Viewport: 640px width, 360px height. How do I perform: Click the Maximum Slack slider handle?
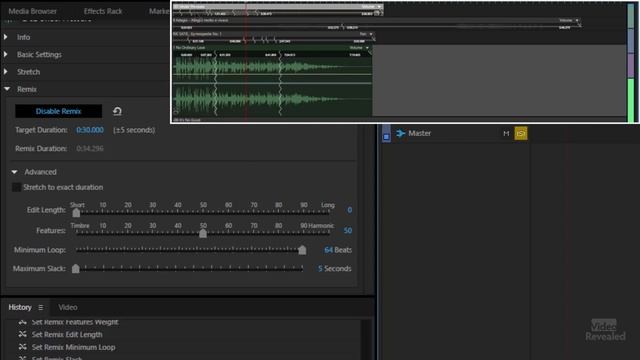(x=76, y=269)
